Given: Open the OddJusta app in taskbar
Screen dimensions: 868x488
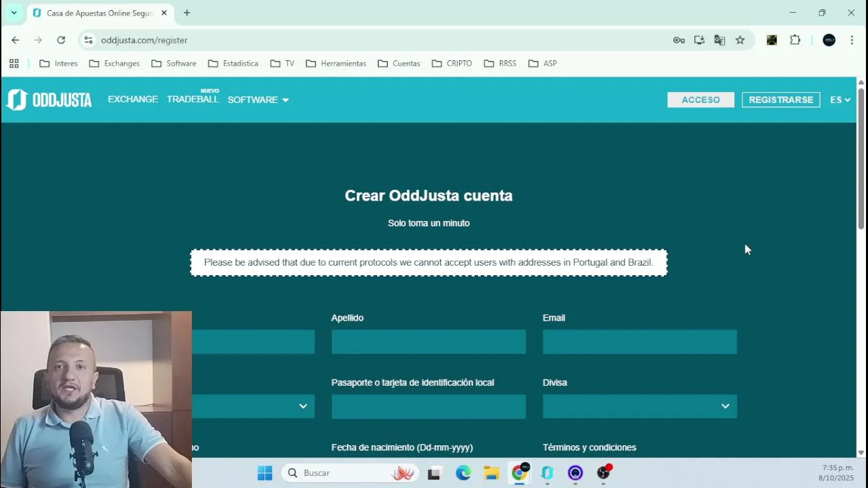Looking at the screenshot, I should pyautogui.click(x=547, y=472).
